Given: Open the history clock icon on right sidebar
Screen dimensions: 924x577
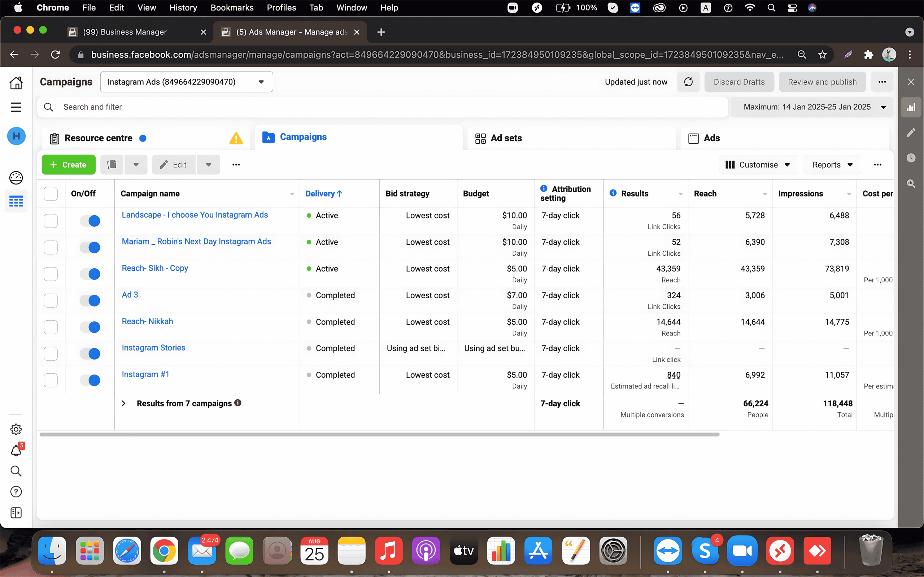Looking at the screenshot, I should pos(911,157).
